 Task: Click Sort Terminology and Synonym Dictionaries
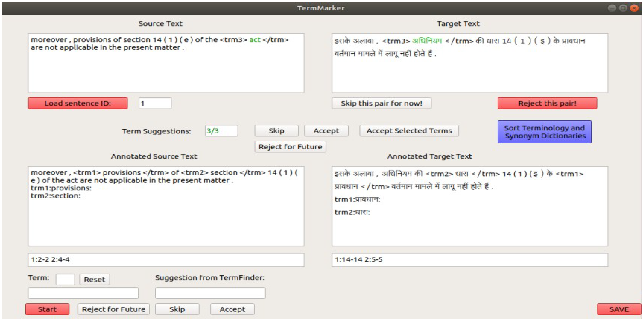tap(544, 132)
